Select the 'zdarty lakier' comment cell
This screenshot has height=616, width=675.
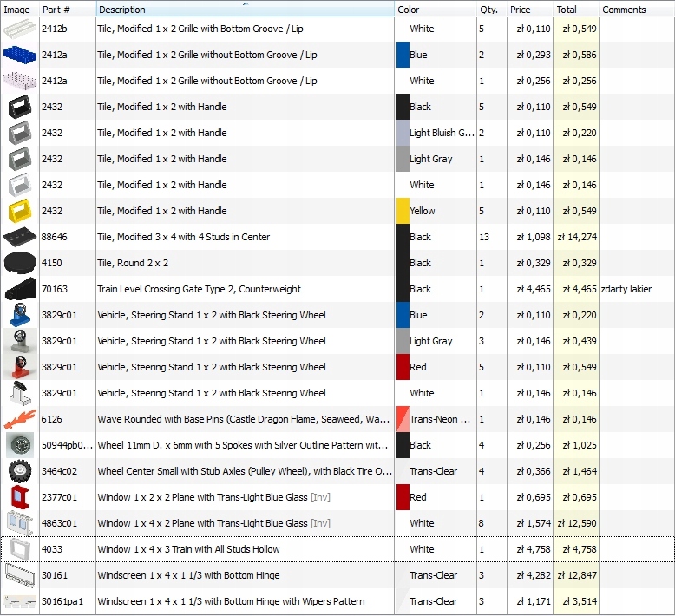[x=635, y=289]
